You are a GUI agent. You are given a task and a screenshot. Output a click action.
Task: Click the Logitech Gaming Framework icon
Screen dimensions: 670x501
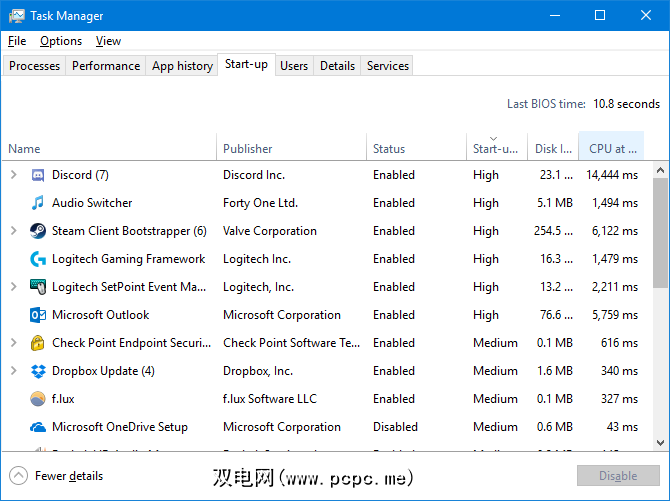pyautogui.click(x=38, y=259)
